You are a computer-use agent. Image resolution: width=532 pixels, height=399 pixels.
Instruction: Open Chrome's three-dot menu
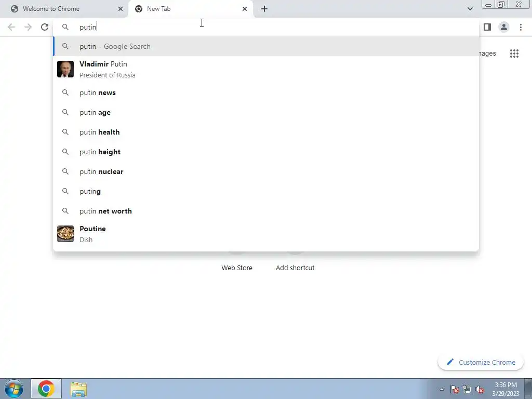point(521,27)
